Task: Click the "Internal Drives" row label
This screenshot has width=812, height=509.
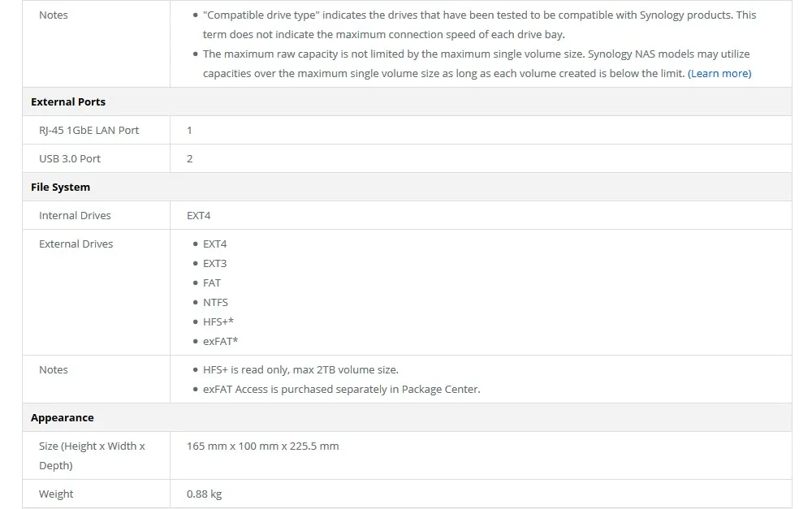Action: tap(75, 216)
